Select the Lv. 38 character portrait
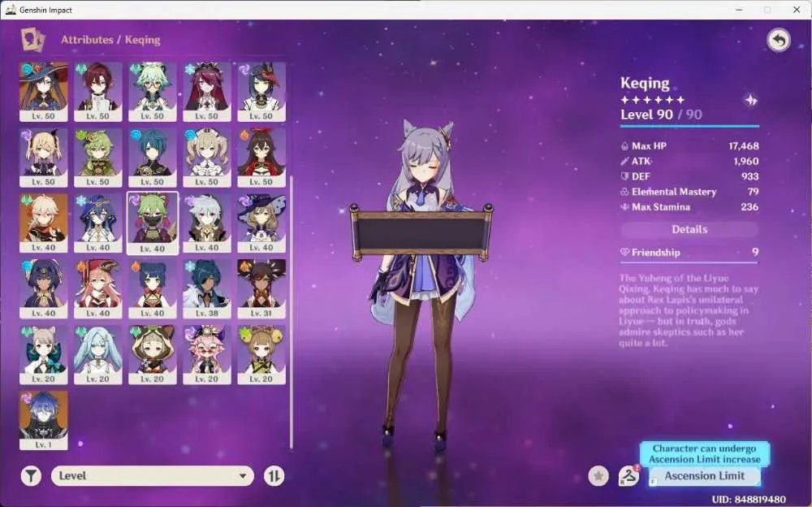The image size is (812, 507). [x=206, y=288]
